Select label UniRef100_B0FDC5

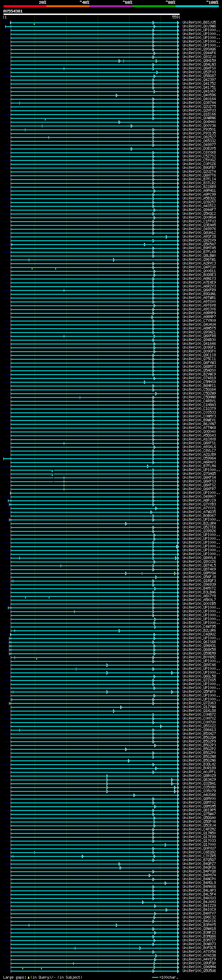click(x=199, y=948)
